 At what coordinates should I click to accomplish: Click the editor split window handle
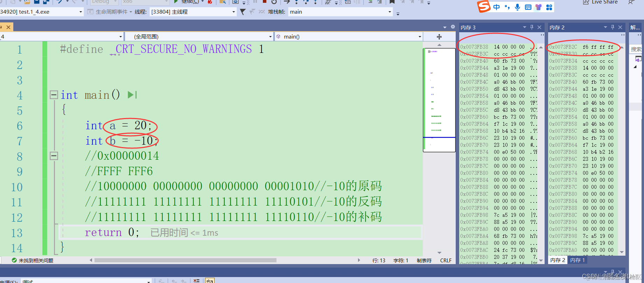(439, 37)
